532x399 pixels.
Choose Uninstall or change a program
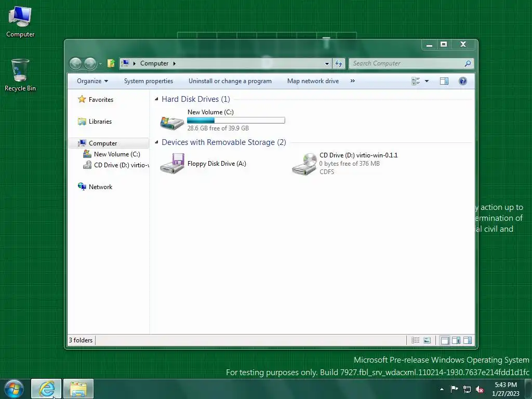click(x=230, y=81)
